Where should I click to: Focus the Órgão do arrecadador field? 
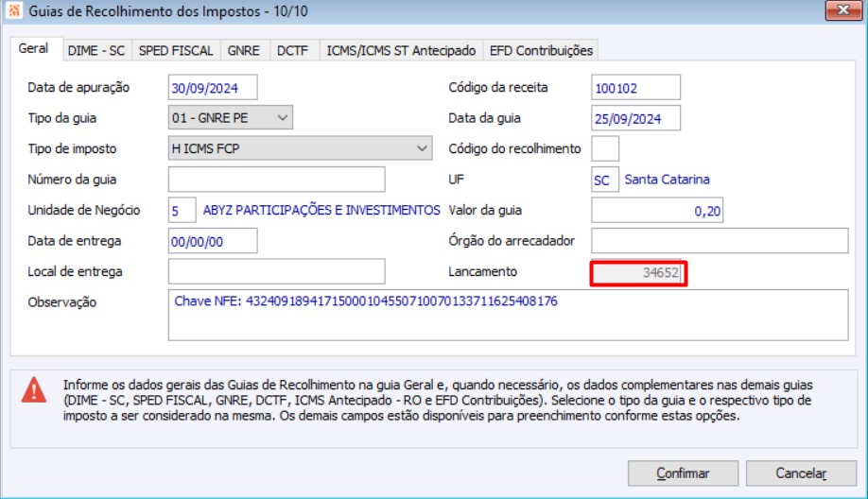(720, 241)
